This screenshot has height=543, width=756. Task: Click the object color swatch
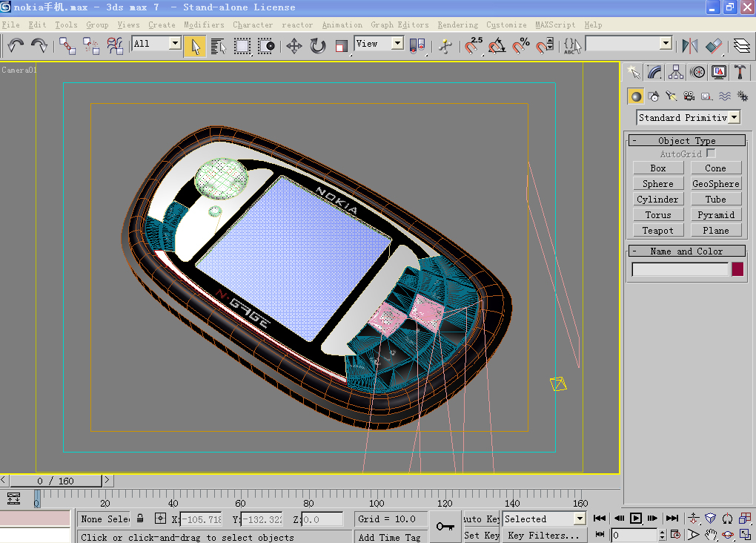click(x=737, y=269)
